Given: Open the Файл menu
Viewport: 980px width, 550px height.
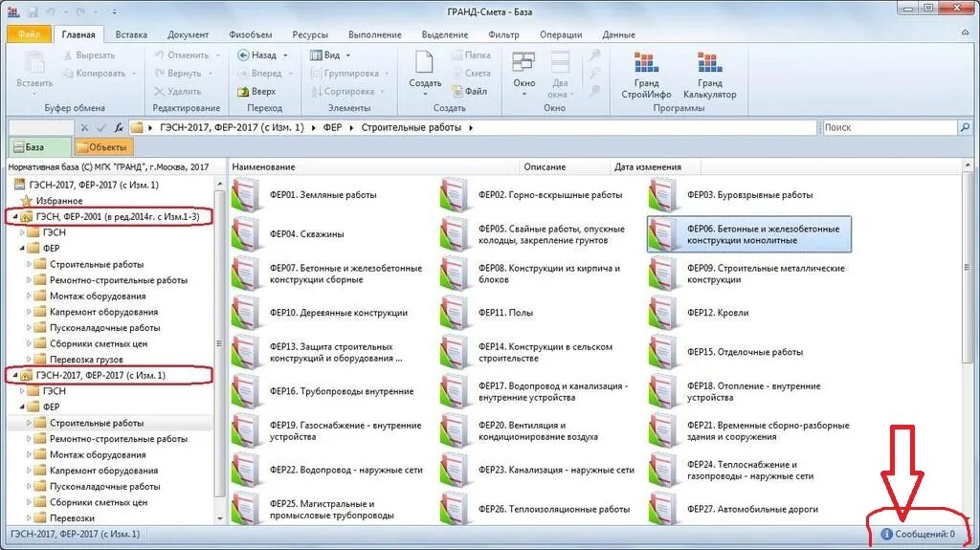Looking at the screenshot, I should click(30, 34).
